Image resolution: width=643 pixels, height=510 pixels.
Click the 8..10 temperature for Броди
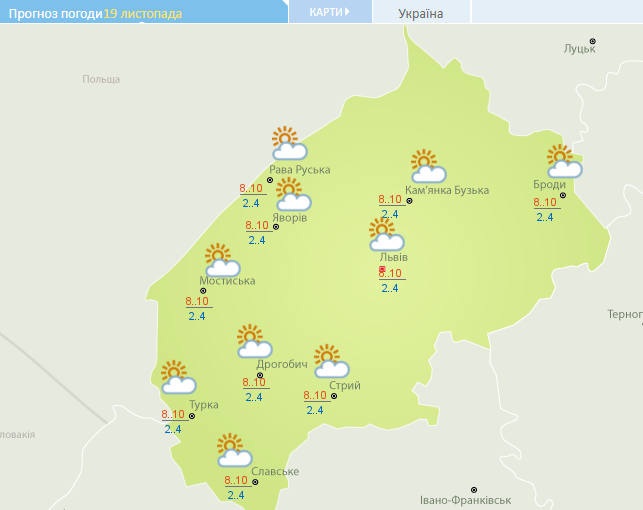(545, 203)
